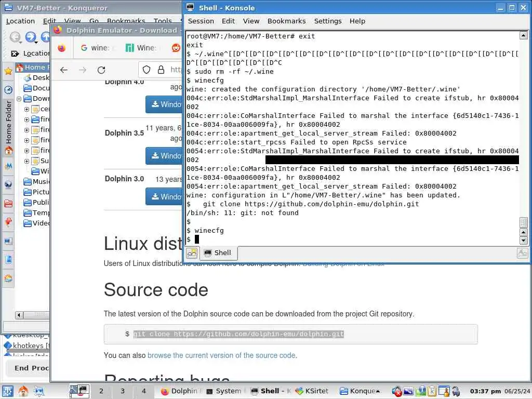Switch to virtual desktop 4

click(144, 391)
